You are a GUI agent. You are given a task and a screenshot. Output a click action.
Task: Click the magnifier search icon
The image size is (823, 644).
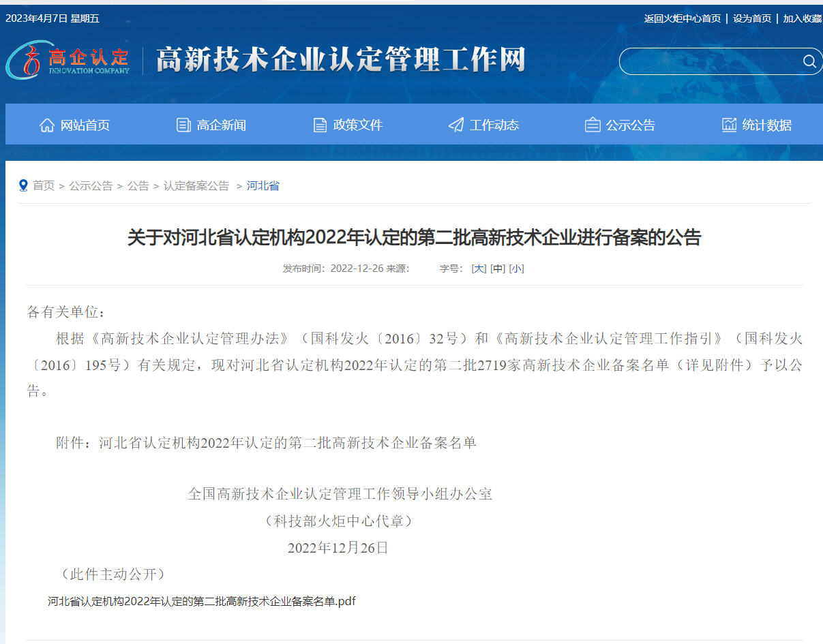point(809,62)
